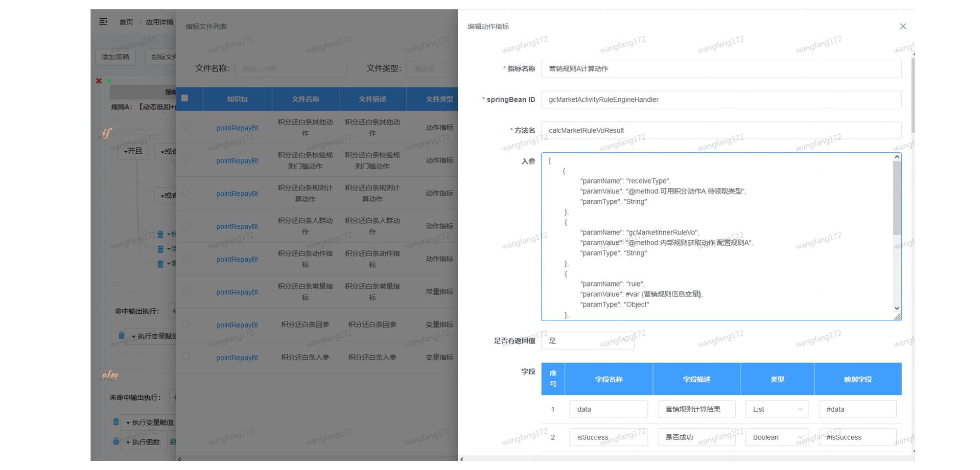The width and height of the screenshot is (980, 470).
Task: Check the row for 积分还白条校验规则门槛动作
Action: [x=186, y=159]
